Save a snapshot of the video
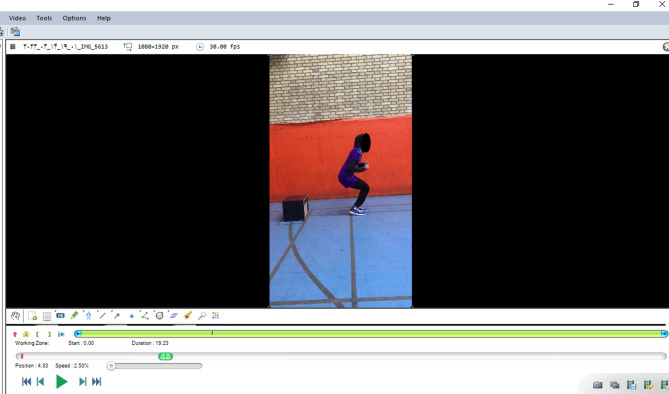 coord(597,385)
